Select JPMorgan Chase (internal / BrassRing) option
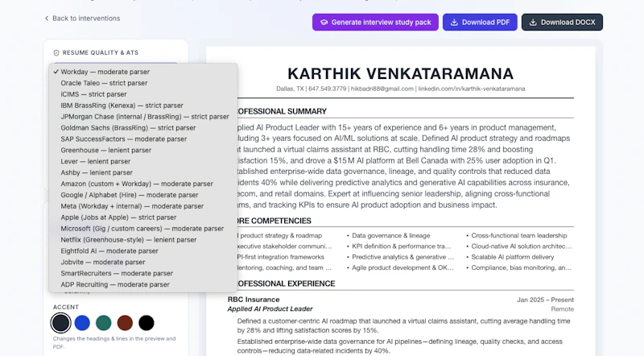The image size is (644, 356). click(x=143, y=116)
